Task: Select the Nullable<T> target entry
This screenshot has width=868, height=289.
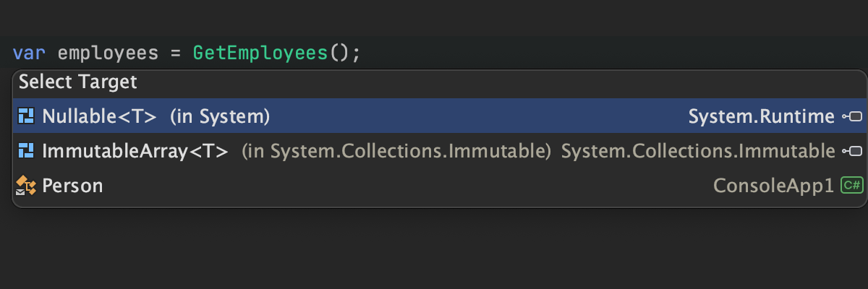Action: [x=99, y=116]
